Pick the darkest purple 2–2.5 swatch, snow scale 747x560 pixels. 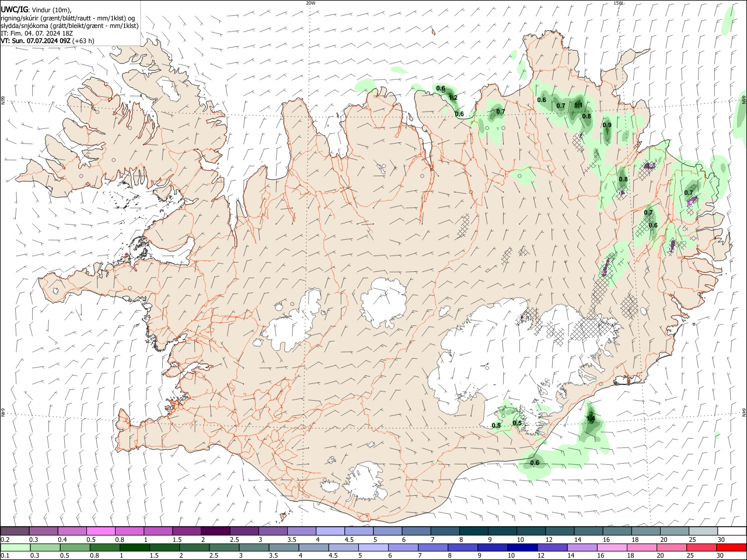coord(215,531)
